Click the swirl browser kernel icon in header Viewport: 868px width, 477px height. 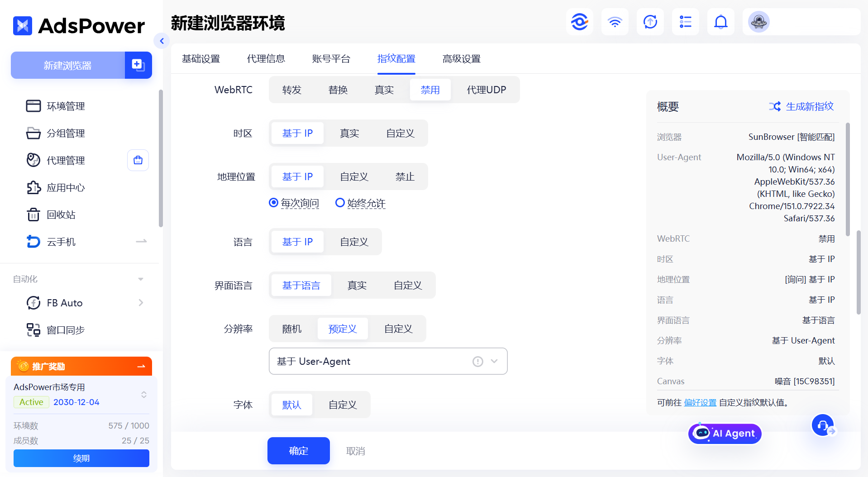[579, 22]
